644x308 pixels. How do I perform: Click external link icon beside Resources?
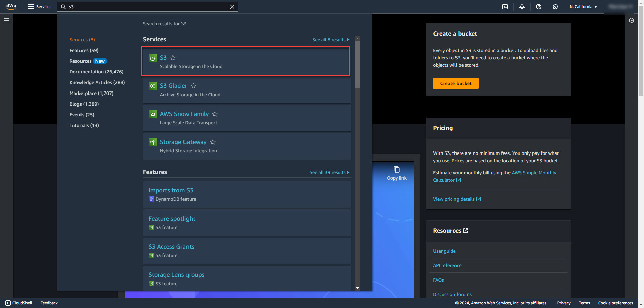(x=466, y=231)
